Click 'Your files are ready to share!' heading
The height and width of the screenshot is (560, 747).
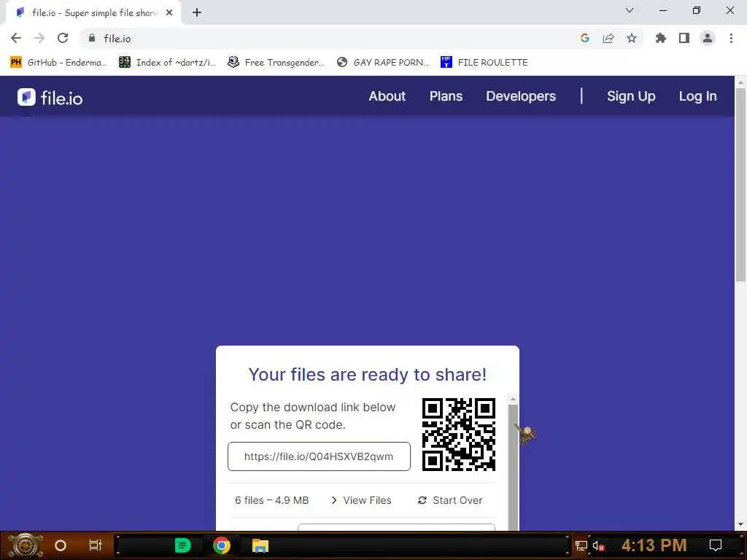click(368, 374)
